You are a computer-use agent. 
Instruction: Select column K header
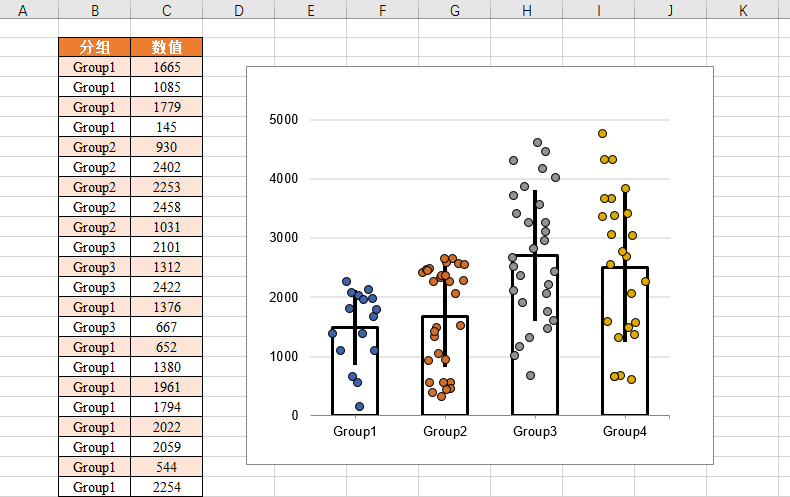[x=743, y=10]
